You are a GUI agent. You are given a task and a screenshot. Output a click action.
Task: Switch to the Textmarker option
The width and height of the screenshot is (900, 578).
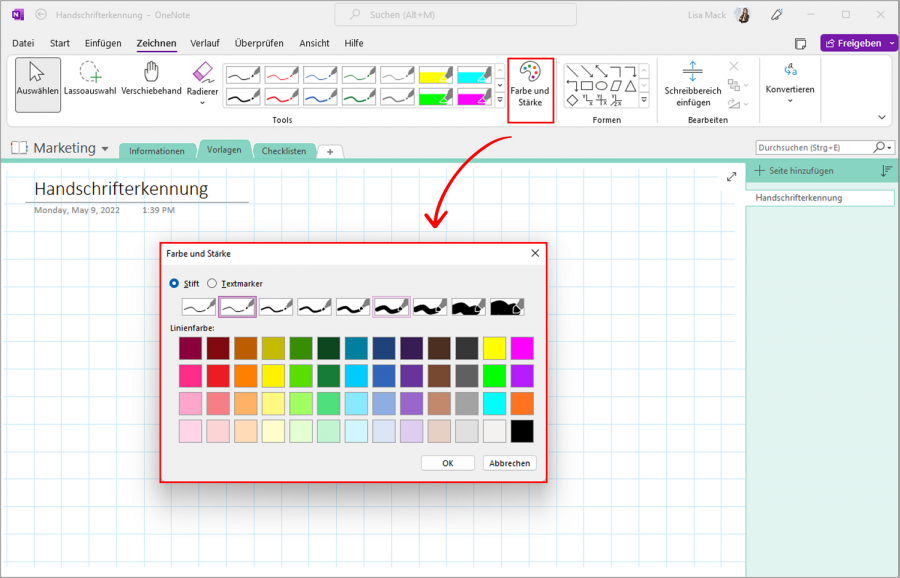pyautogui.click(x=212, y=283)
